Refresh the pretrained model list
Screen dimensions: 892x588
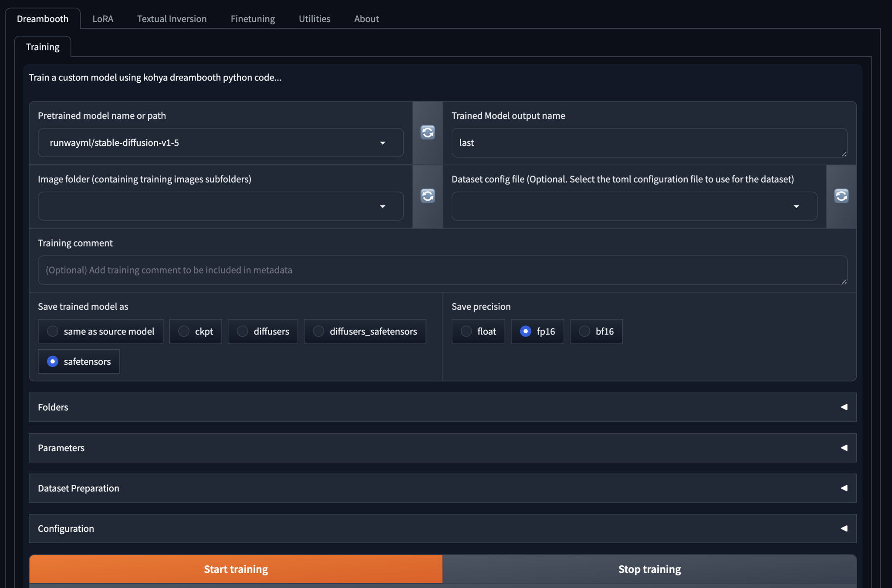pyautogui.click(x=427, y=132)
